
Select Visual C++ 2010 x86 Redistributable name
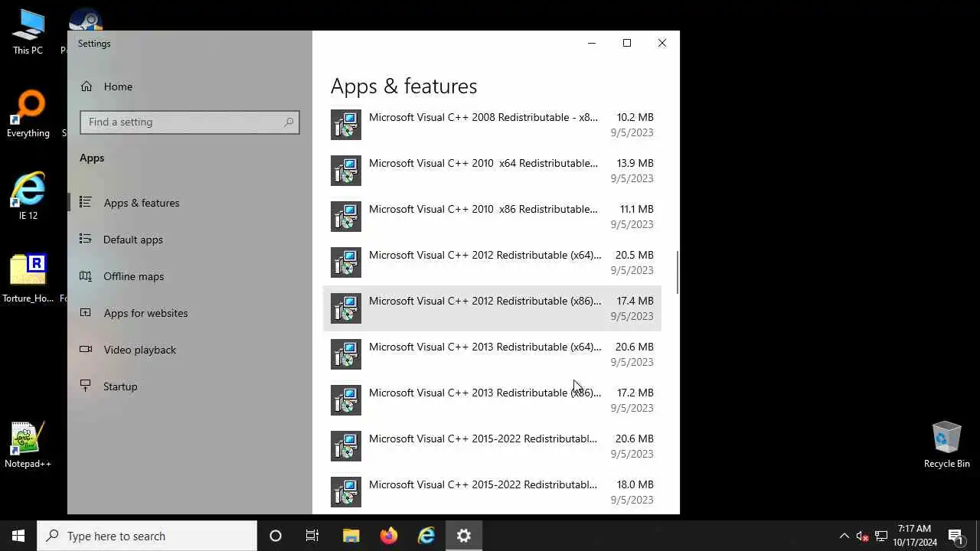coord(483,209)
